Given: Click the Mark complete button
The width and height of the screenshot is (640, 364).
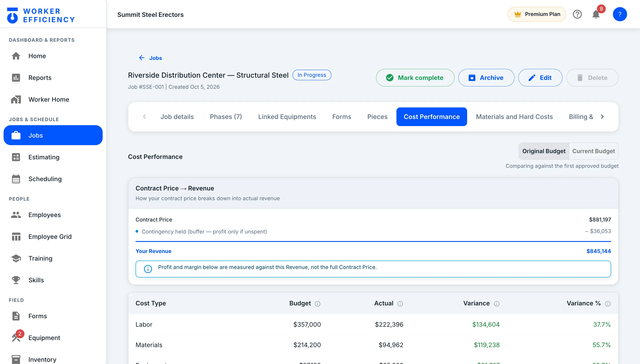Looking at the screenshot, I should point(415,77).
